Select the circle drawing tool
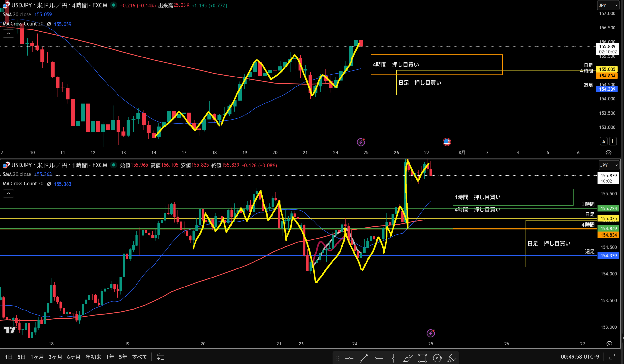The height and width of the screenshot is (364, 624). click(437, 358)
